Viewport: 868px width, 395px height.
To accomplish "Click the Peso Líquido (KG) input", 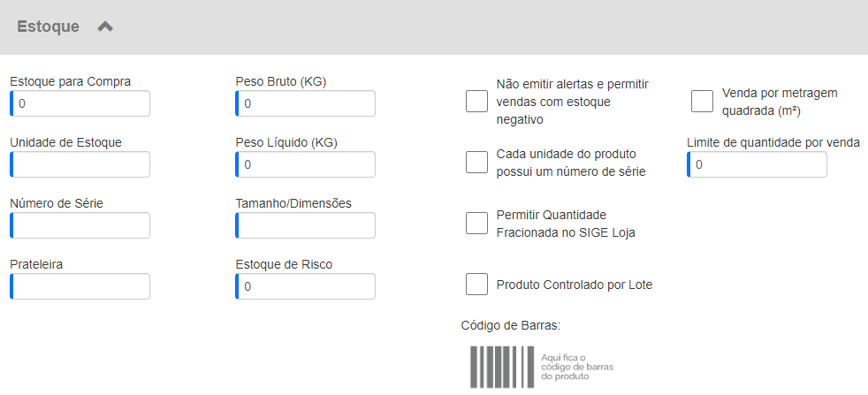I will click(305, 164).
